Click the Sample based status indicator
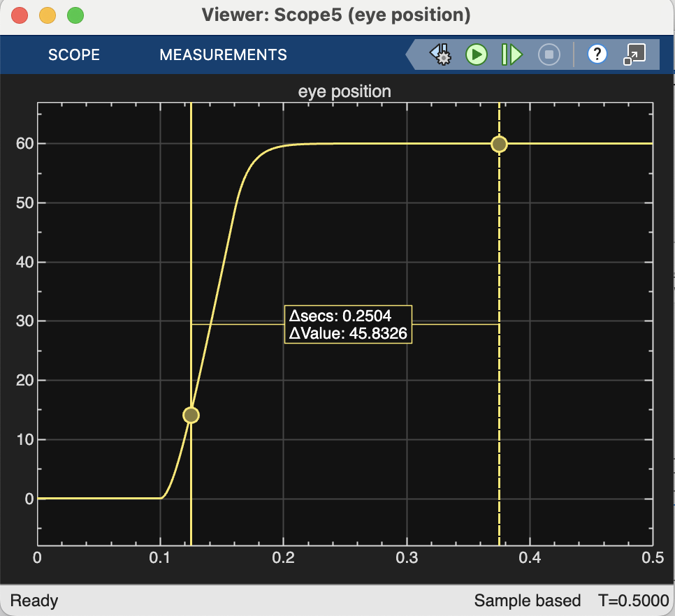 tap(528, 600)
